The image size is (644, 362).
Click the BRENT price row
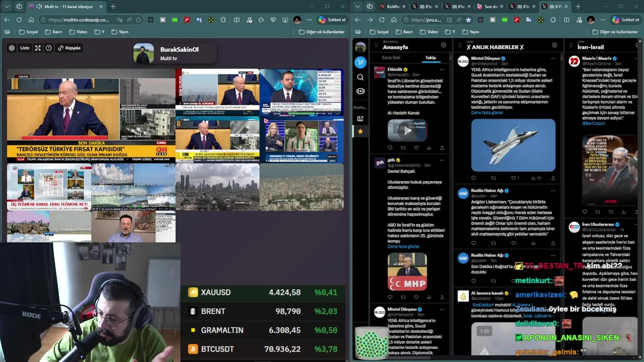[263, 311]
